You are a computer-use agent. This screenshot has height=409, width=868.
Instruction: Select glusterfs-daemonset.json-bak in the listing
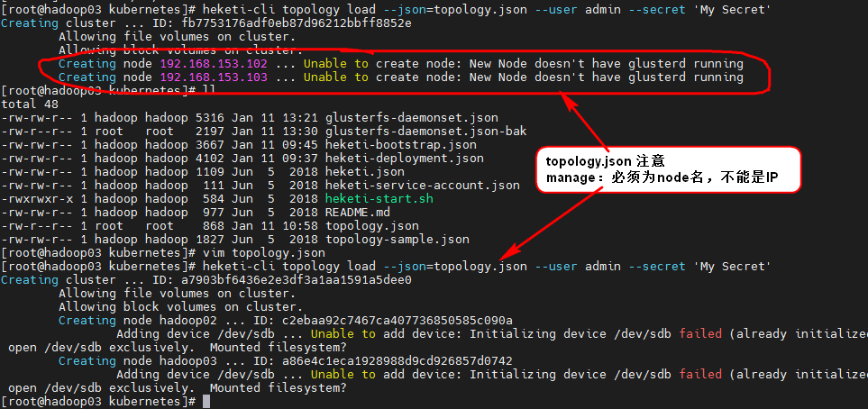pos(426,132)
